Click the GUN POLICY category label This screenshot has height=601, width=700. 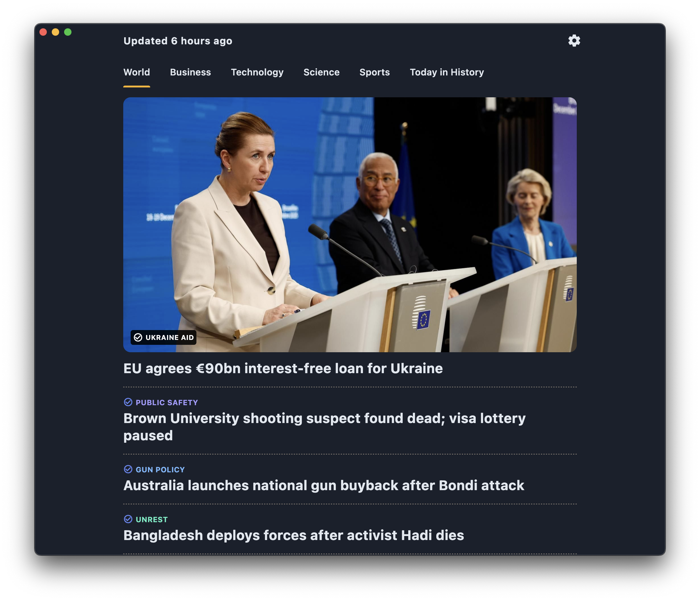coord(160,469)
